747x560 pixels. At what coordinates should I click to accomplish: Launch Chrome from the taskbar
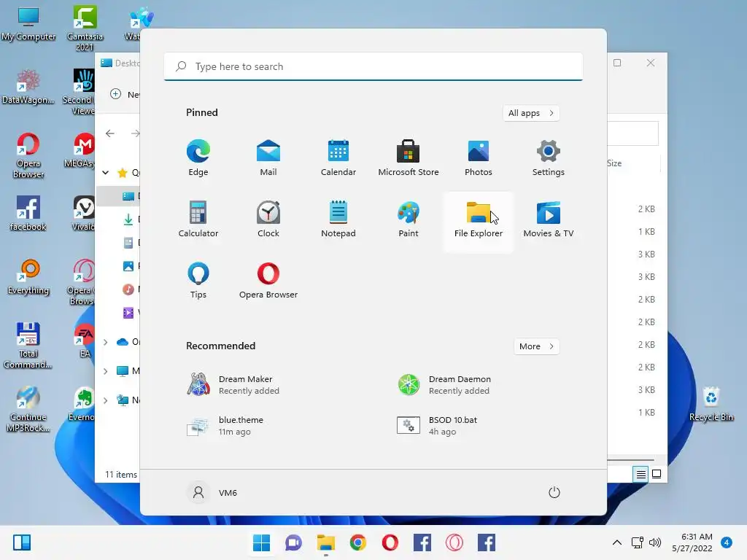(357, 542)
